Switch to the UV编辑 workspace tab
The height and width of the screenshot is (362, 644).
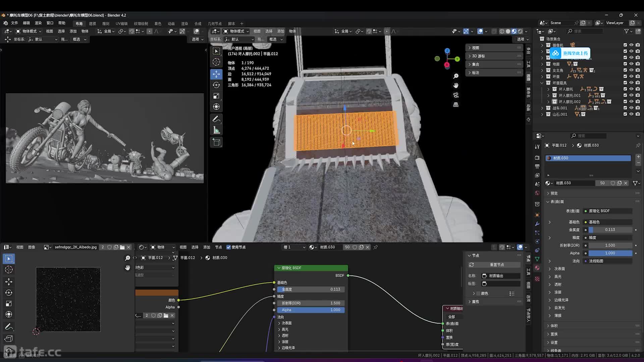pos(121,23)
